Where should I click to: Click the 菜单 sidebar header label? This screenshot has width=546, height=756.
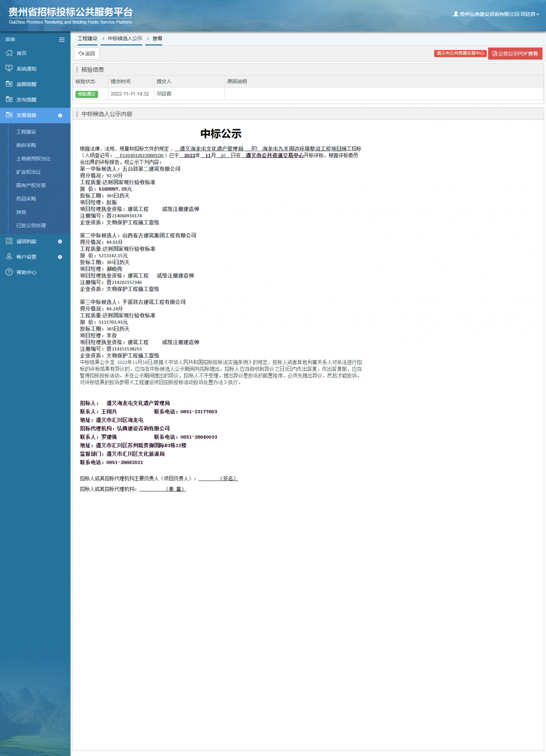click(x=10, y=40)
